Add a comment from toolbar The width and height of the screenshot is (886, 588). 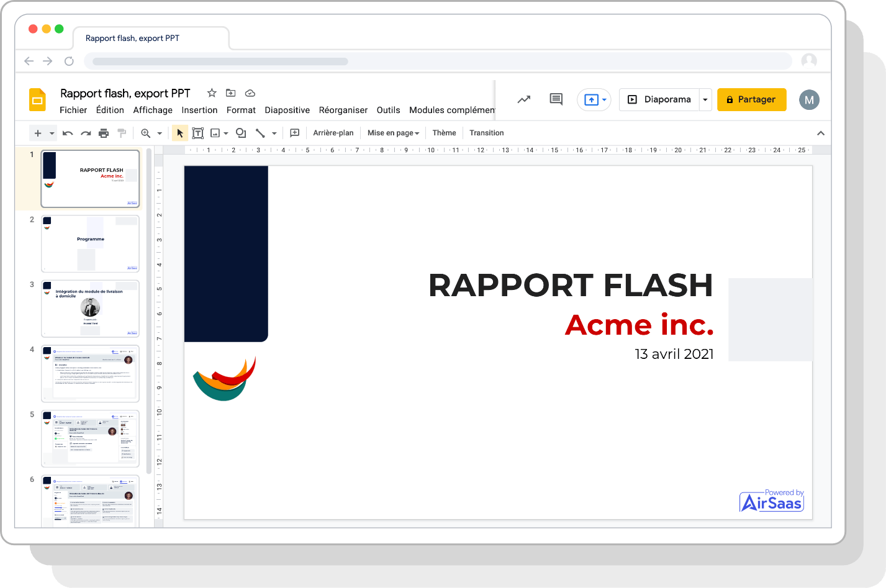[x=295, y=133]
